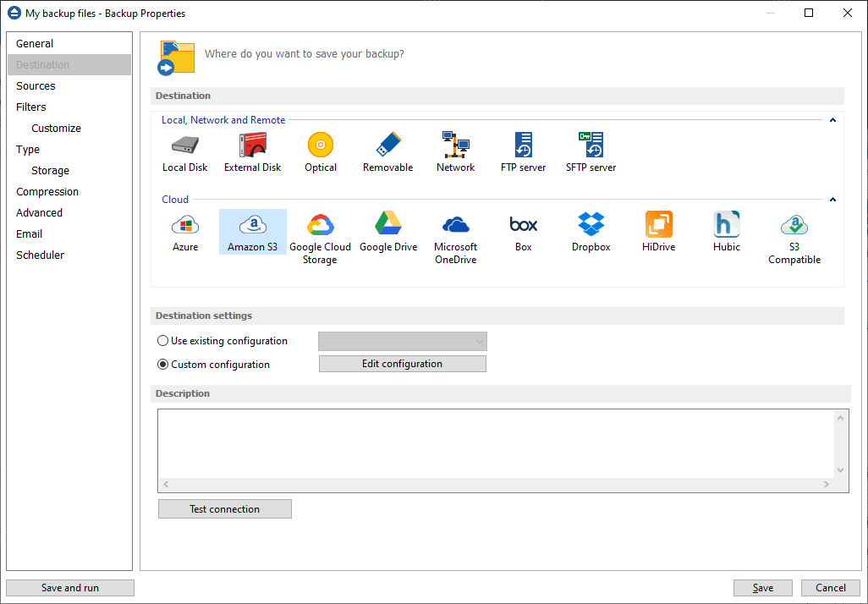The image size is (868, 604).
Task: Open Customize under Filters
Action: click(x=69, y=128)
